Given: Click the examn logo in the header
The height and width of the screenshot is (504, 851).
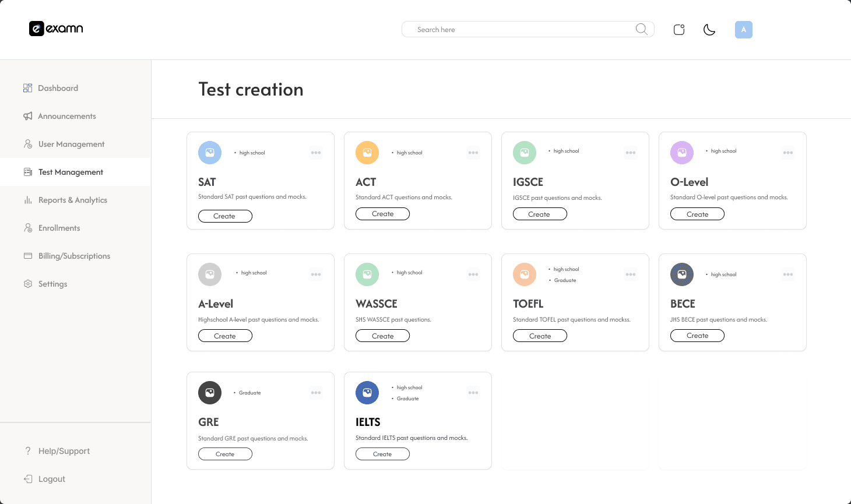Looking at the screenshot, I should coord(56,29).
